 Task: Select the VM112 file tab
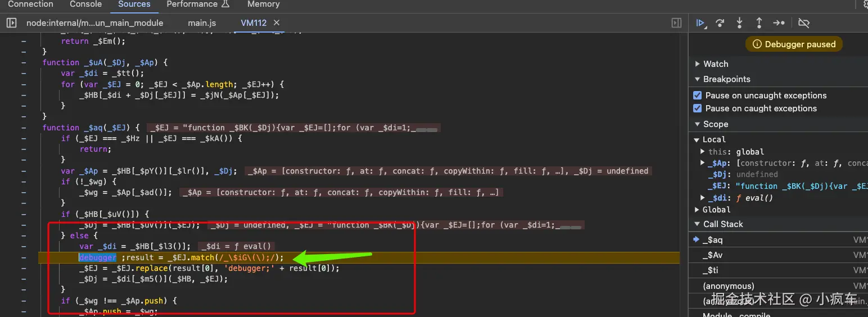(253, 23)
